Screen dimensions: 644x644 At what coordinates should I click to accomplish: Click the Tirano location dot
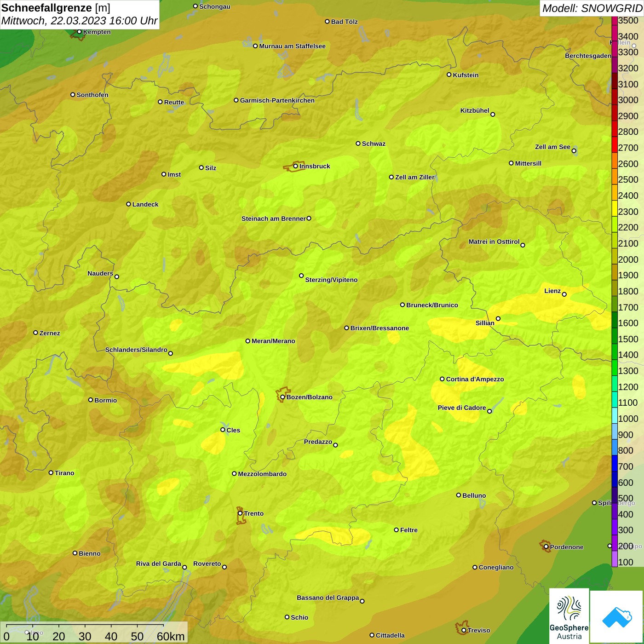click(x=51, y=472)
